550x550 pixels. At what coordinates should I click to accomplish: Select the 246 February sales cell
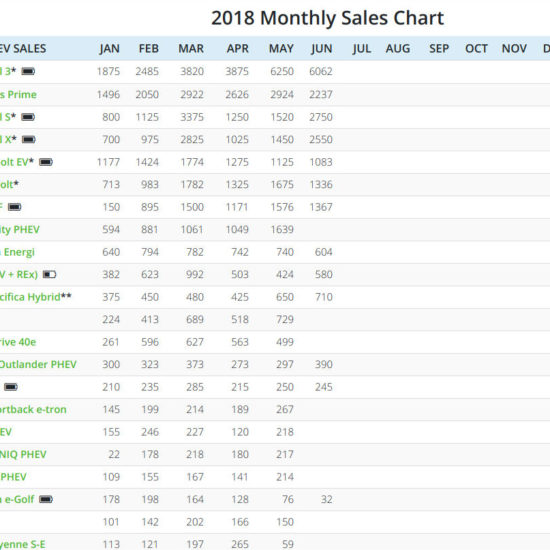150,432
